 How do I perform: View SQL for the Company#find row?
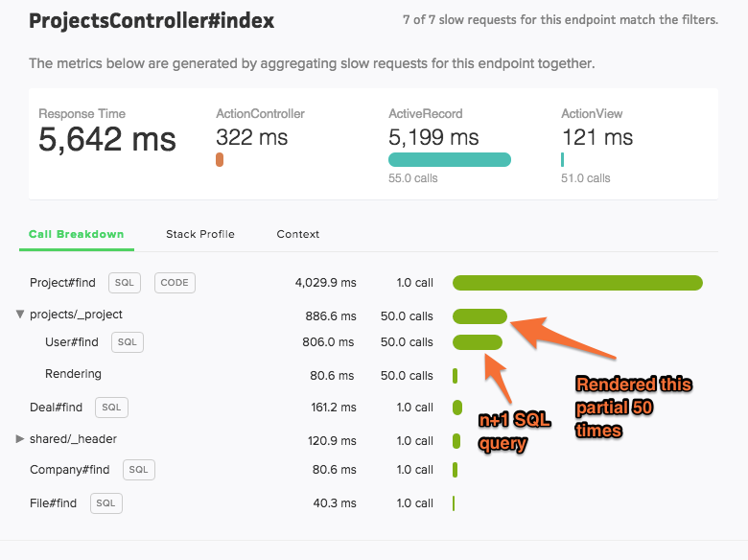[139, 469]
